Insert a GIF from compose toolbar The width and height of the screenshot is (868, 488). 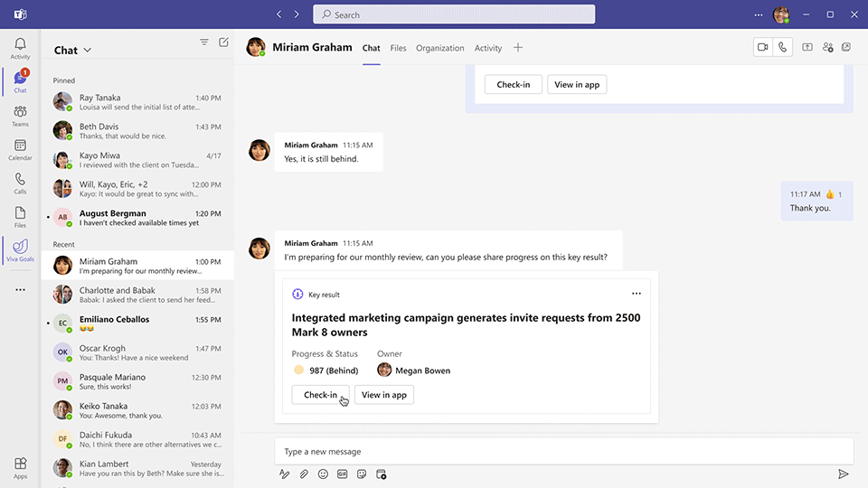click(343, 474)
